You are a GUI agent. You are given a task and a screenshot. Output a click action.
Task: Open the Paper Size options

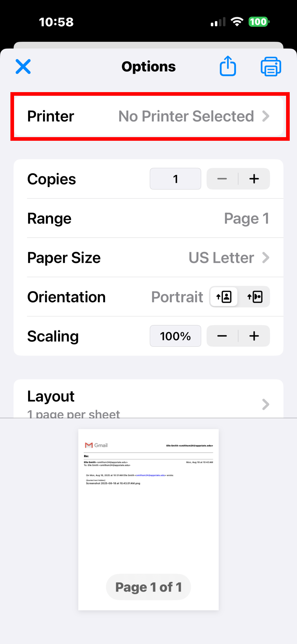pos(148,258)
